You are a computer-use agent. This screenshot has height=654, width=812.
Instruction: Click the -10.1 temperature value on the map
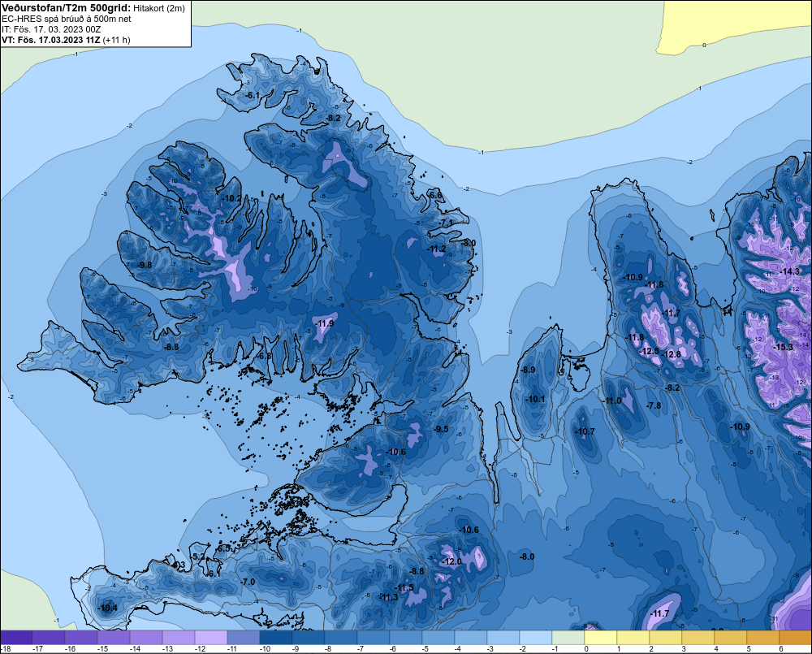tap(535, 400)
